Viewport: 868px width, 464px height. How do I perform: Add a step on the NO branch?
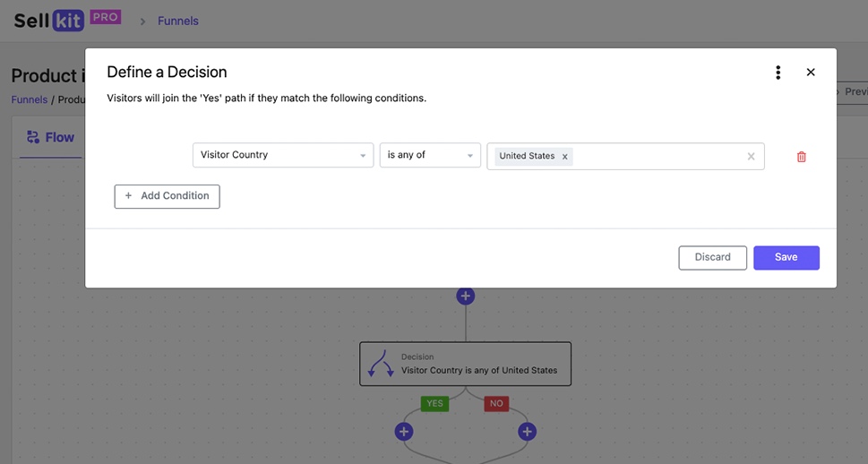(527, 432)
